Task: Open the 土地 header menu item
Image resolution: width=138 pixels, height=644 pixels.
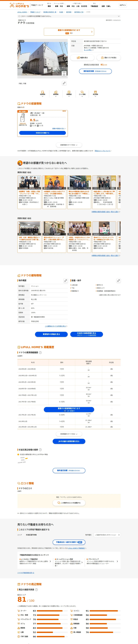Action: pos(78,6)
